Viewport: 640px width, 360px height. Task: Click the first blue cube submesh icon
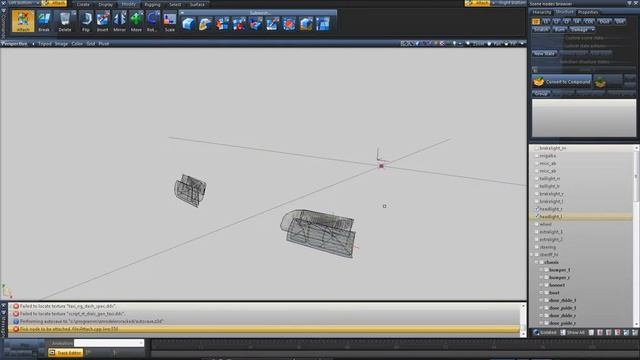(188, 24)
